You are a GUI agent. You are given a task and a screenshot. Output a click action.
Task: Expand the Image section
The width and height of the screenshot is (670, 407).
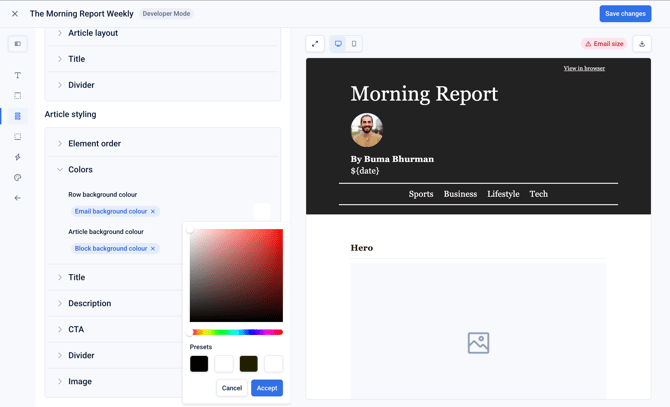115,381
